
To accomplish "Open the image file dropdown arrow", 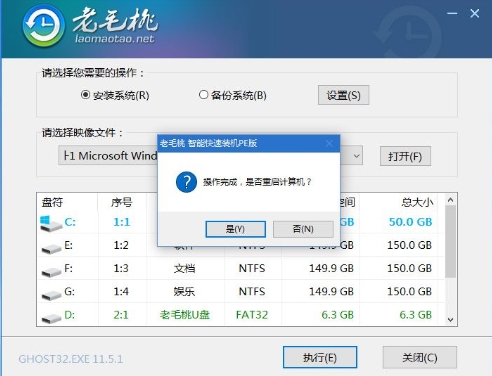I will tap(356, 156).
